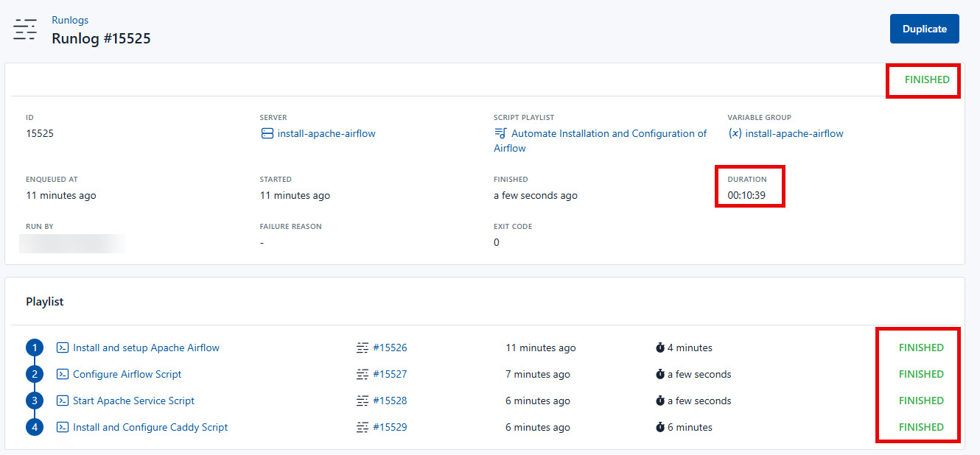The width and height of the screenshot is (980, 455).
Task: Go to the Runlogs breadcrumb link
Action: click(x=70, y=20)
